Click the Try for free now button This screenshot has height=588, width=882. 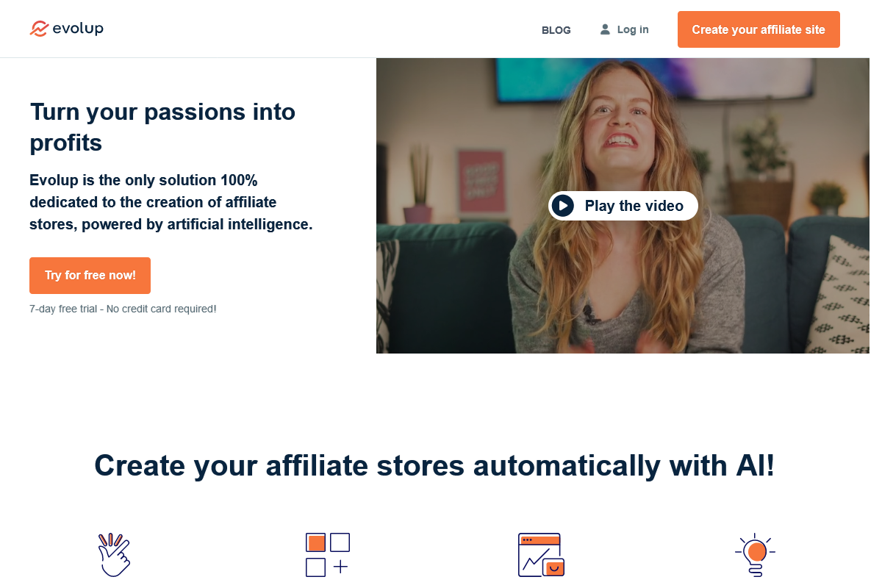(90, 276)
